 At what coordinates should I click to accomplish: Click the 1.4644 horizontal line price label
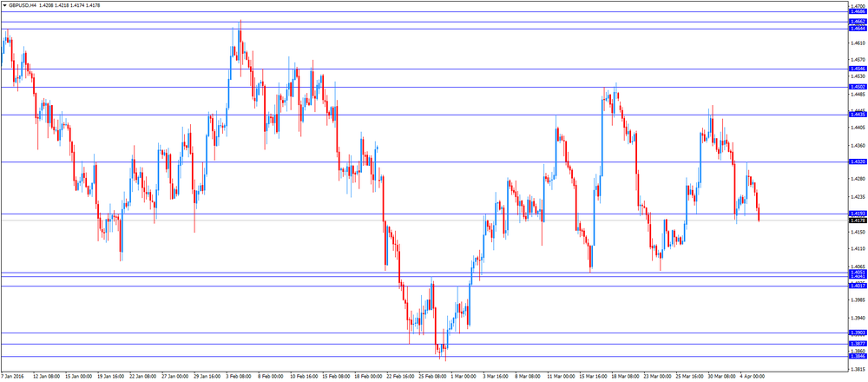point(858,29)
